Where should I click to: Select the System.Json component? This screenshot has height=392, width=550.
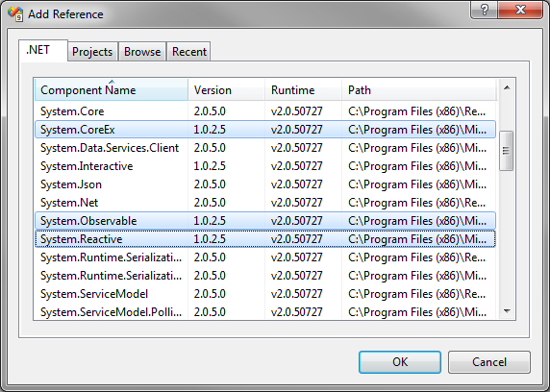pyautogui.click(x=265, y=184)
